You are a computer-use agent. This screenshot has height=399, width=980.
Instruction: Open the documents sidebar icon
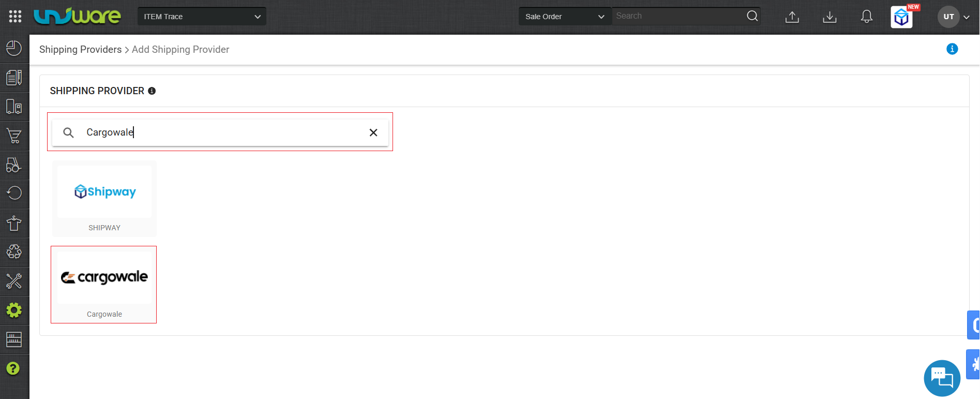[14, 78]
